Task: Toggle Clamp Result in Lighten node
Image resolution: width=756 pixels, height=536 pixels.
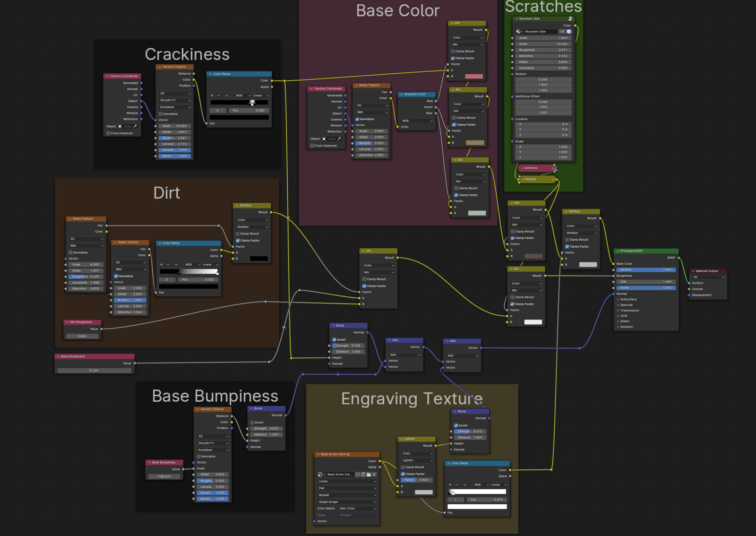Action: [x=403, y=467]
